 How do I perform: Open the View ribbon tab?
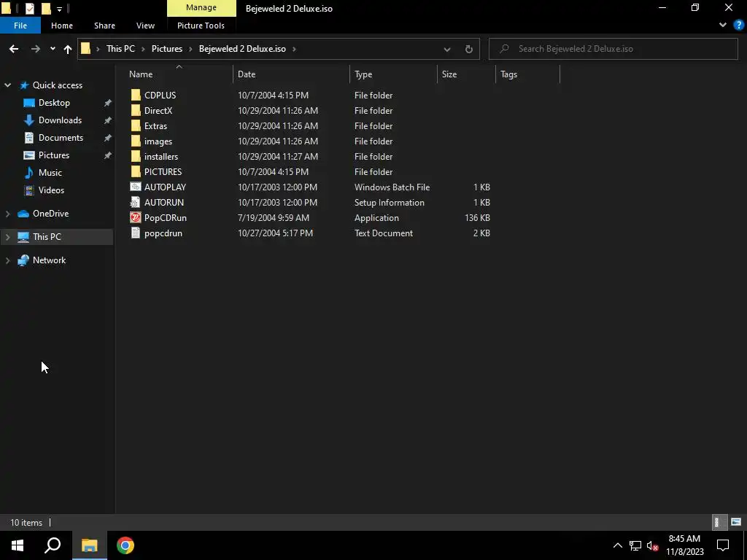145,26
